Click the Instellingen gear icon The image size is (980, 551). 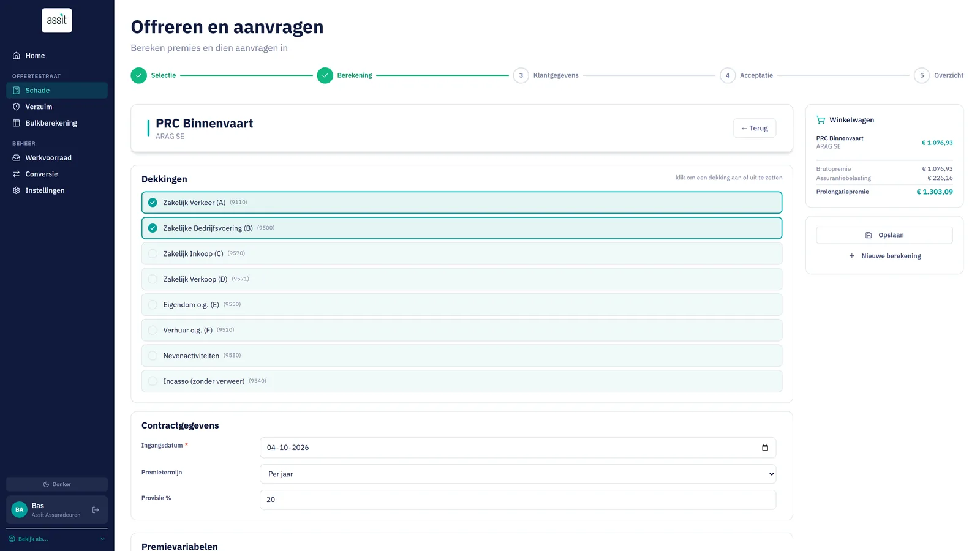point(17,190)
